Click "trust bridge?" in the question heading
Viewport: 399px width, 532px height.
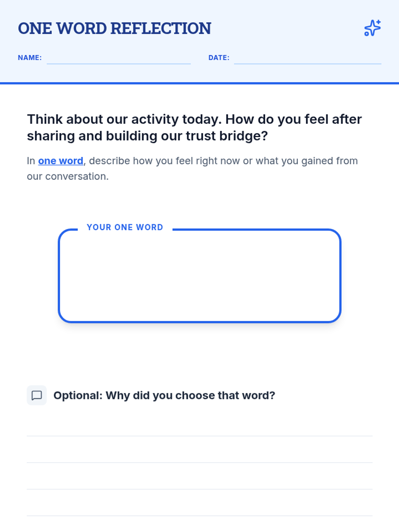226,136
